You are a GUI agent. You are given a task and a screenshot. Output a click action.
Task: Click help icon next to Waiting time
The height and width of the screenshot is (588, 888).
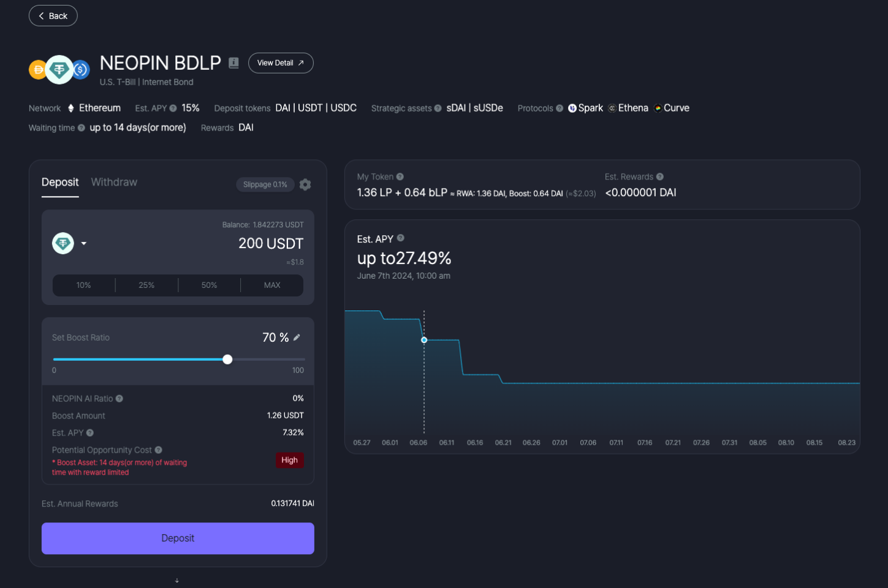[82, 128]
